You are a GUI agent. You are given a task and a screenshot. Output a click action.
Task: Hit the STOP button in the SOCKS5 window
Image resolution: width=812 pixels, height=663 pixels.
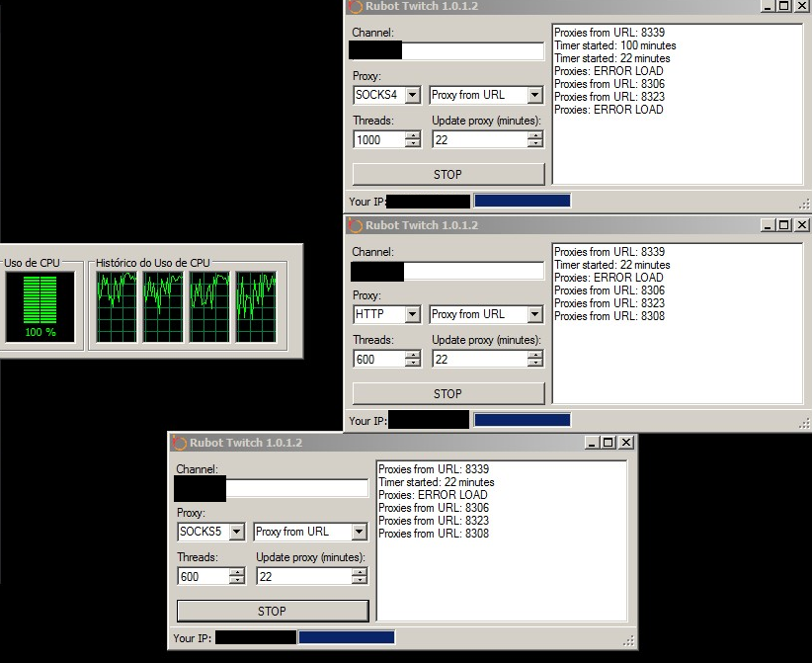pyautogui.click(x=272, y=611)
